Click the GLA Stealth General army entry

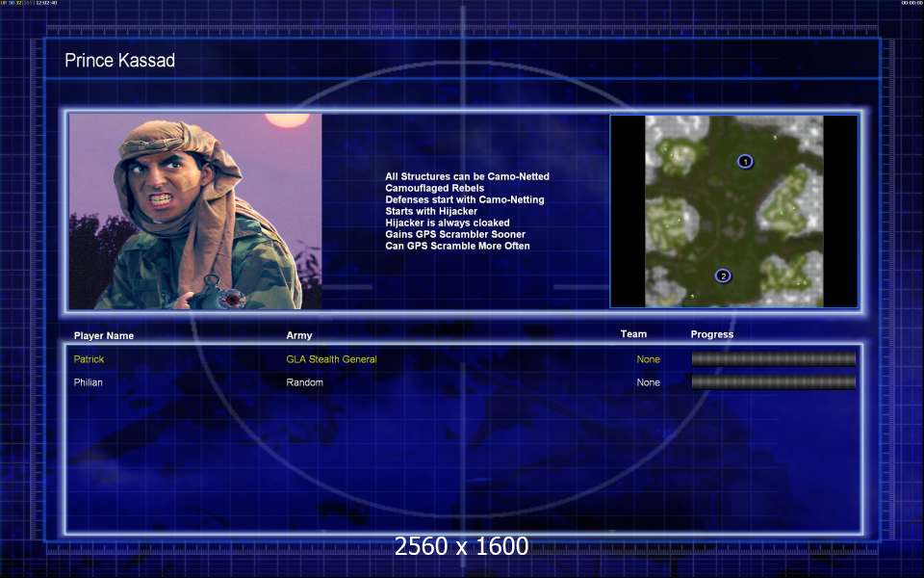click(x=331, y=359)
